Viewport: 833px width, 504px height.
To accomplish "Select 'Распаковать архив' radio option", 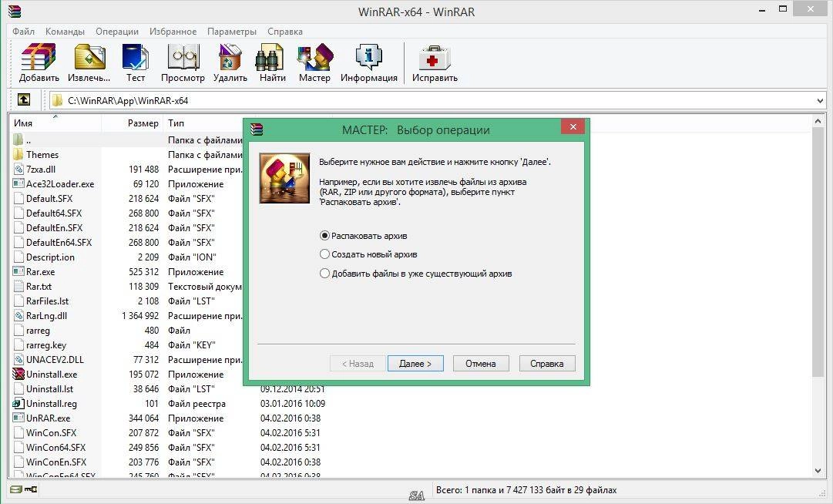I will [364, 235].
